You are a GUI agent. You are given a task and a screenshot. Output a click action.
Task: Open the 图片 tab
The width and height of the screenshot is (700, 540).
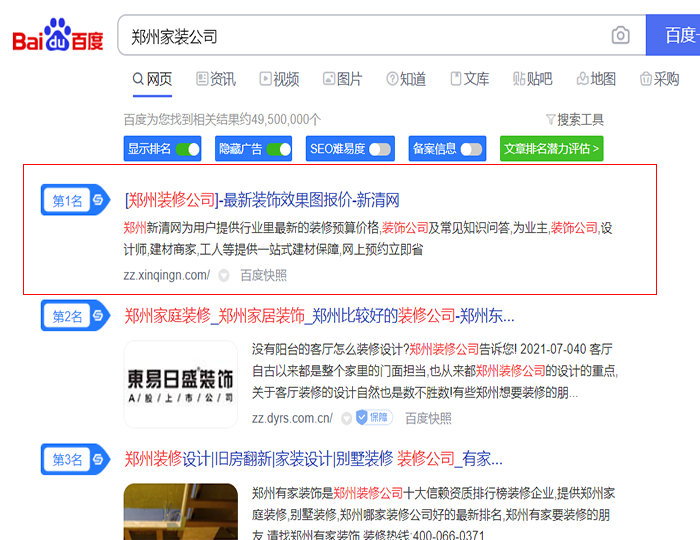pos(343,79)
